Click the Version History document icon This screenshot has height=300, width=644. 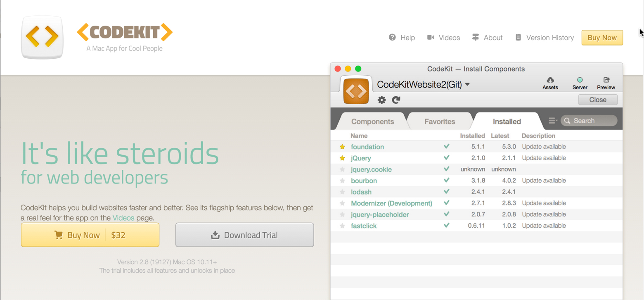[518, 37]
